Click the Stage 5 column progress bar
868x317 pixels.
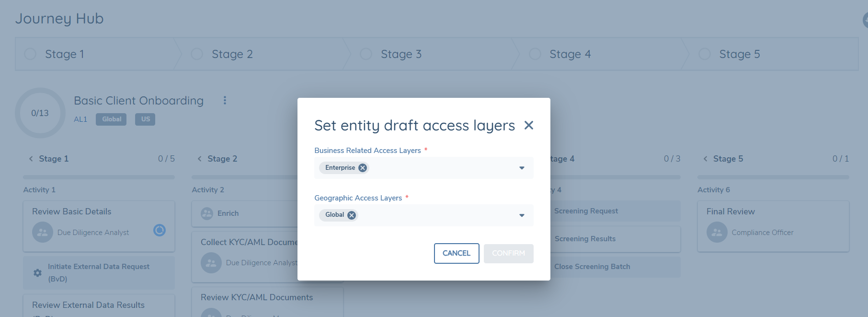(x=773, y=177)
